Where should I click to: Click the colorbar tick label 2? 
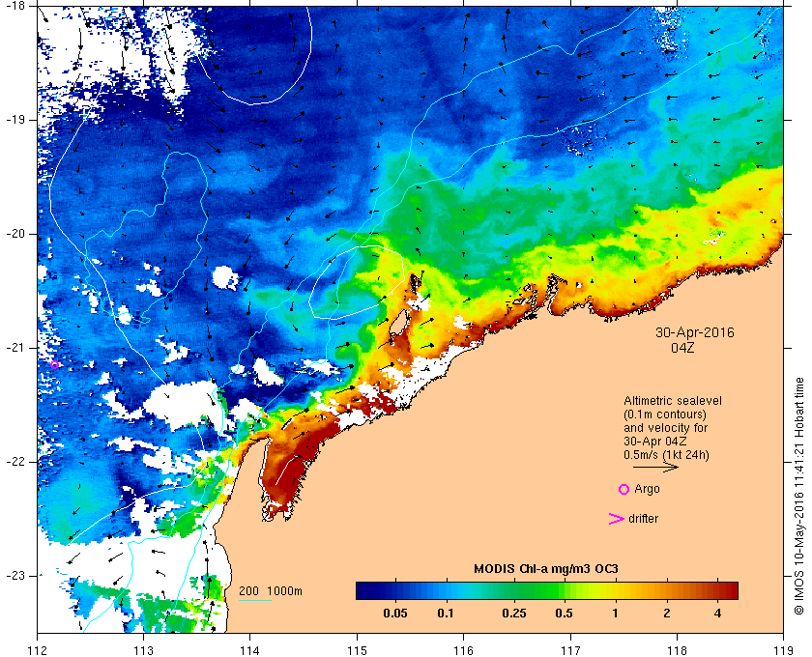[x=666, y=614]
